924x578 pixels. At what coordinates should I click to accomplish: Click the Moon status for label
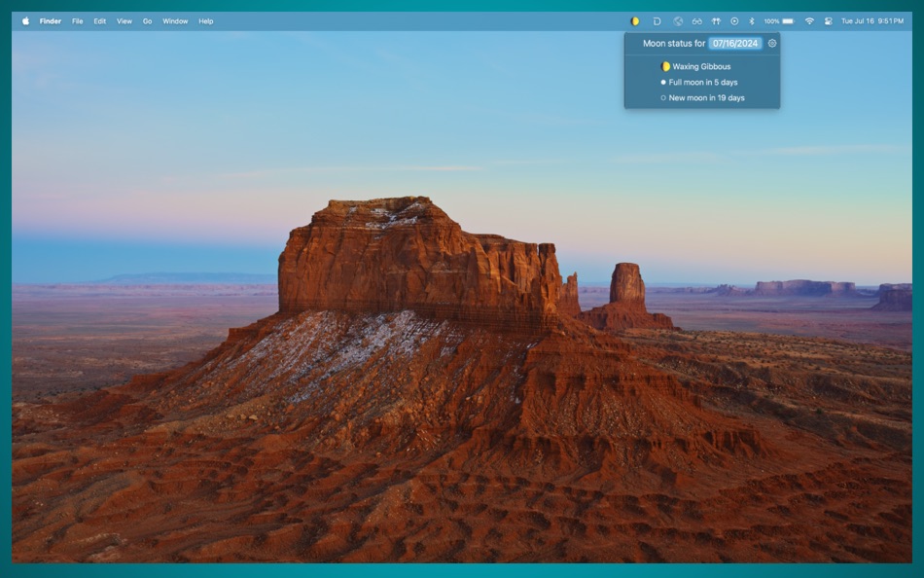674,44
